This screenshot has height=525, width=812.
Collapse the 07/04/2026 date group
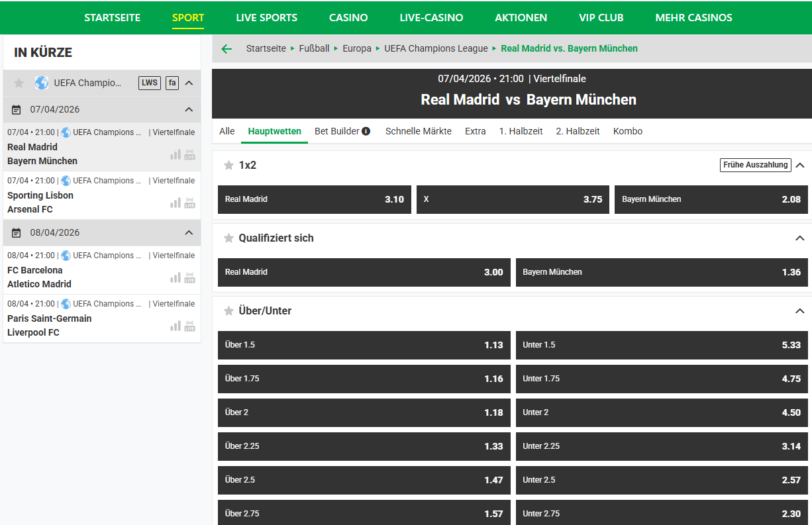click(189, 110)
